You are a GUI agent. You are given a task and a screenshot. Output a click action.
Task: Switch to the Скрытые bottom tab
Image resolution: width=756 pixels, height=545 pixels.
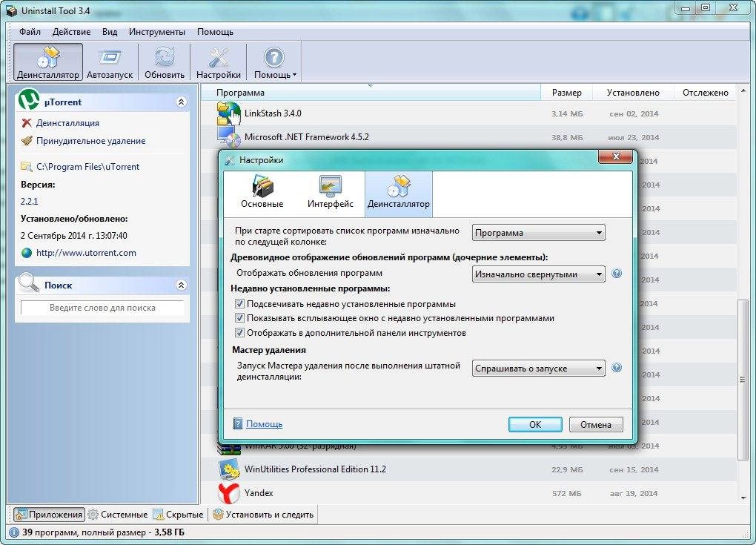coord(179,515)
